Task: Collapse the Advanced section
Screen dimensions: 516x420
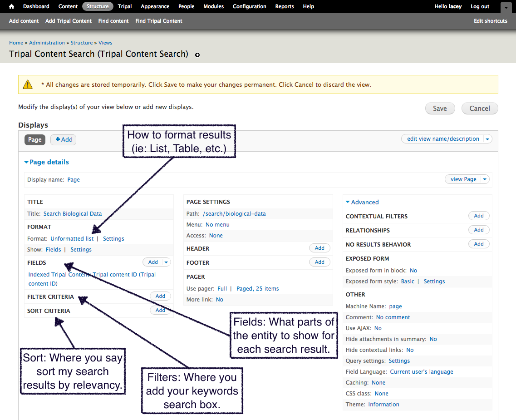Action: pyautogui.click(x=362, y=202)
